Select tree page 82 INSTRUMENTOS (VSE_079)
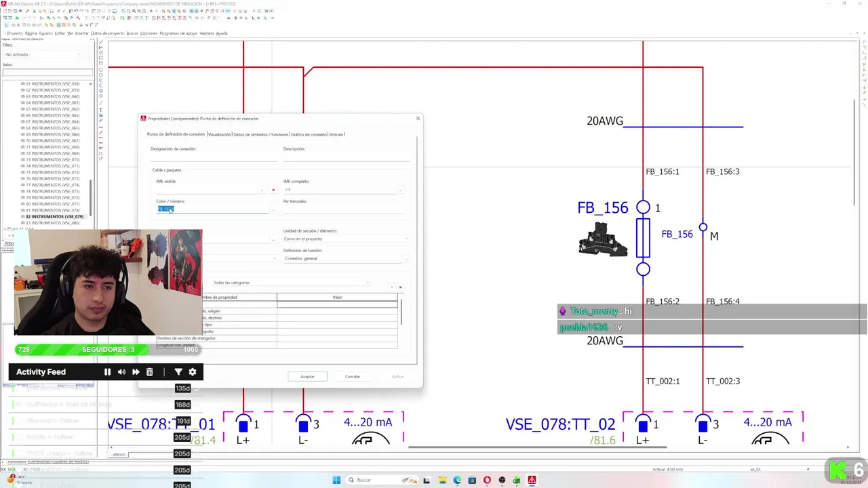The height and width of the screenshot is (488, 868). (x=54, y=217)
